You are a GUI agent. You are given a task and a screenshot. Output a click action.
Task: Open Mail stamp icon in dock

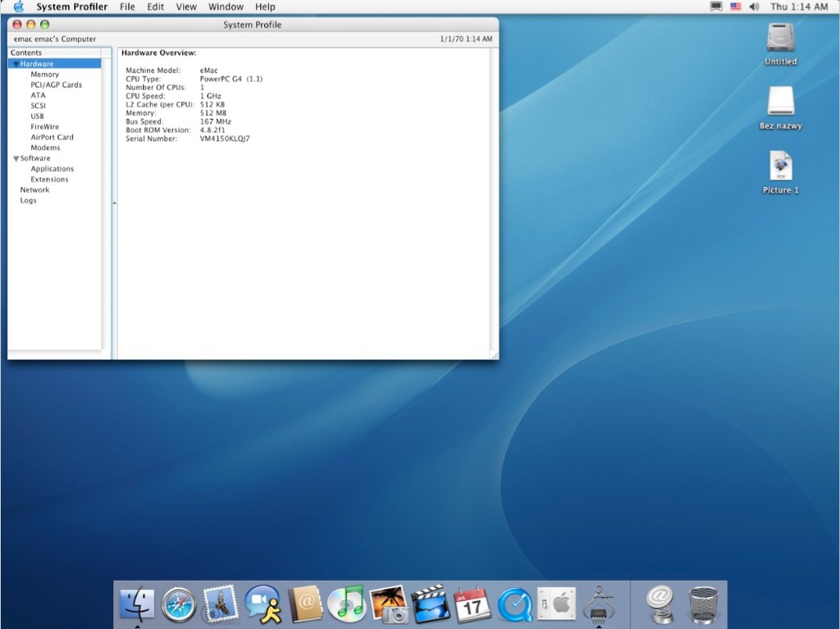pos(220,604)
